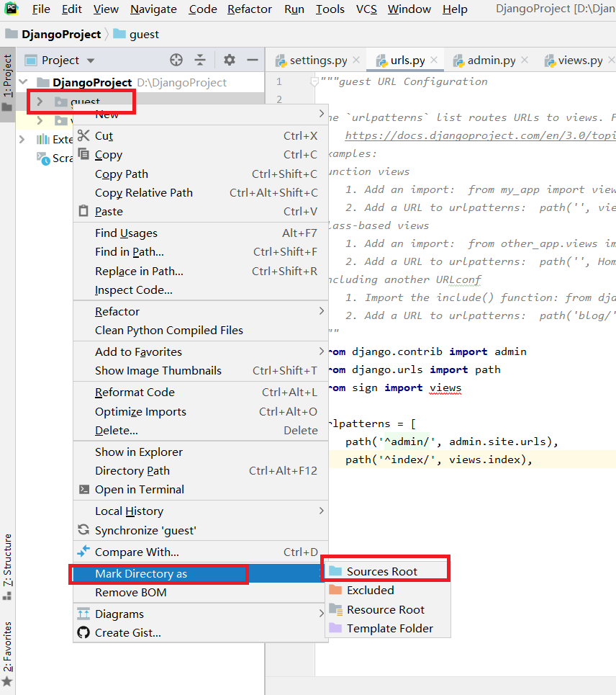Collapse the DjangoProject root node
The height and width of the screenshot is (695, 616).
pos(24,82)
